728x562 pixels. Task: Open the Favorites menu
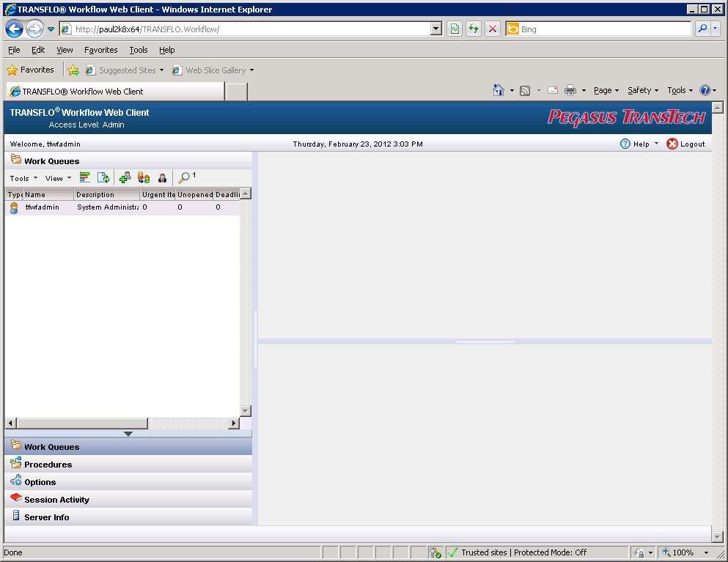click(x=100, y=50)
